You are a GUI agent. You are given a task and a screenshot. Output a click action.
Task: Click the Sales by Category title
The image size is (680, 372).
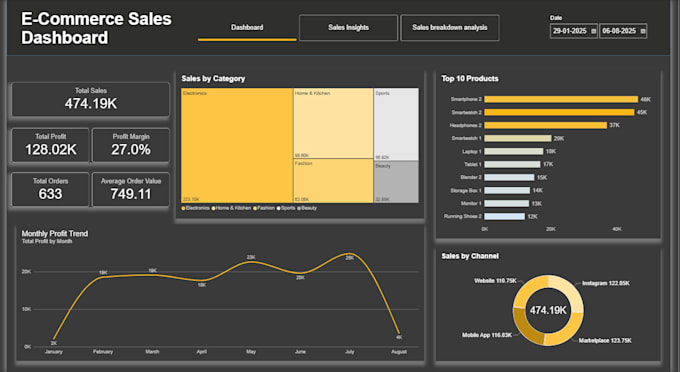[213, 78]
